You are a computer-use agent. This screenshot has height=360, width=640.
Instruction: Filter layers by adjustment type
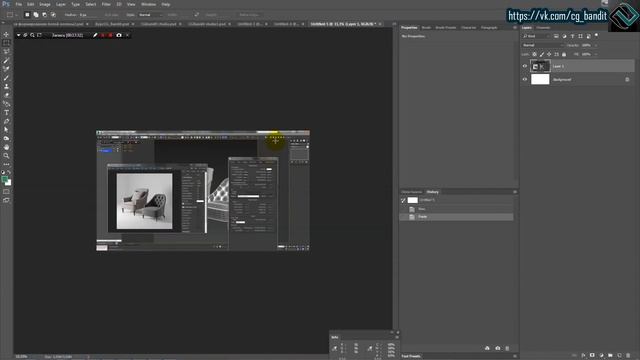564,36
